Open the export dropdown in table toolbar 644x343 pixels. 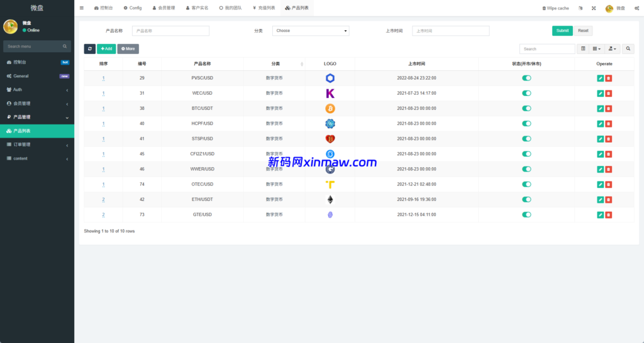(612, 49)
